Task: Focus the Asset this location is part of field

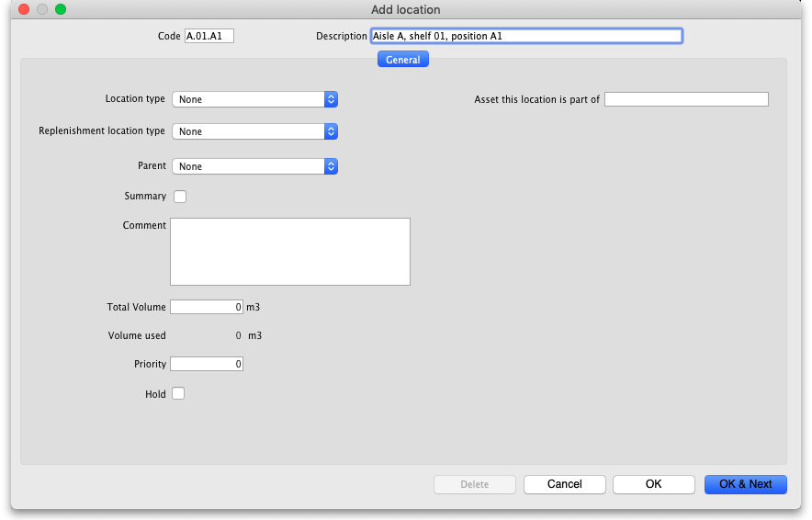Action: (x=686, y=99)
